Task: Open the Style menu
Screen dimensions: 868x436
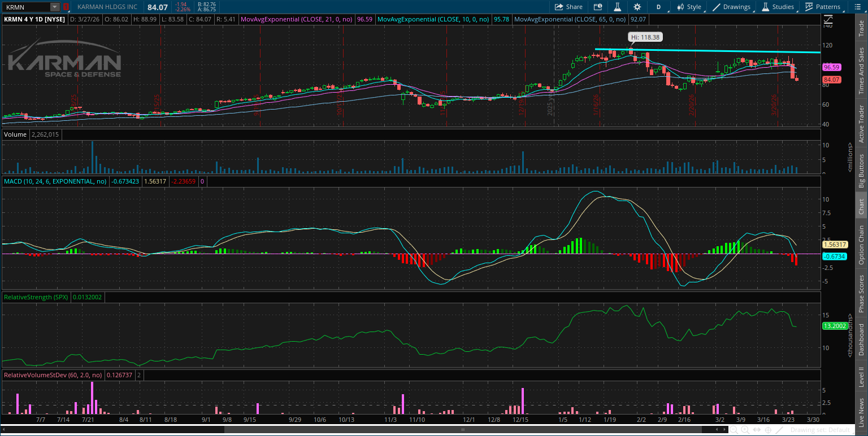Action: coord(688,7)
